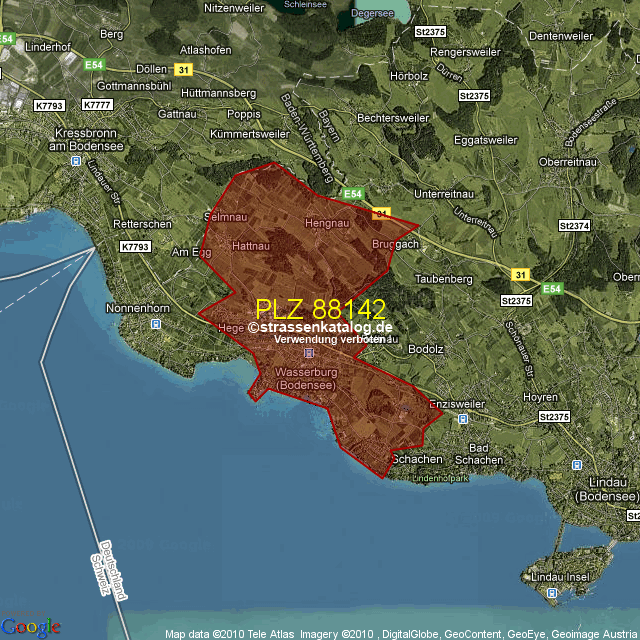Click the station icon above Lindau (Bodensee) label

[576, 464]
